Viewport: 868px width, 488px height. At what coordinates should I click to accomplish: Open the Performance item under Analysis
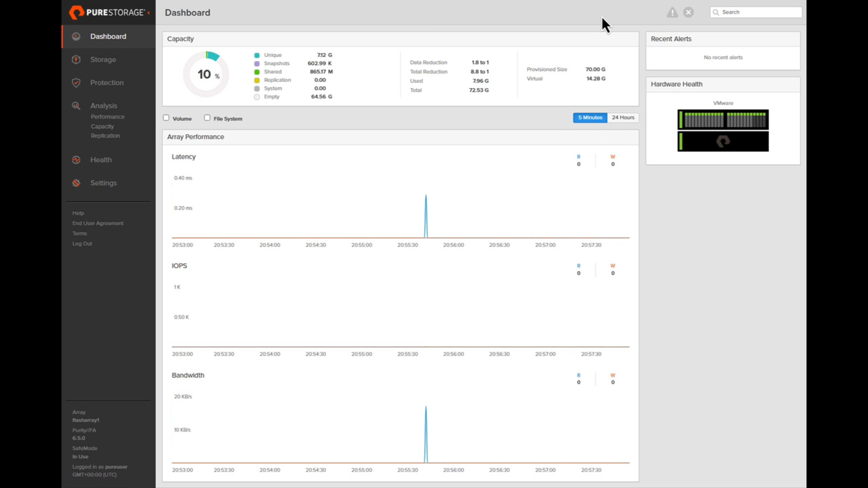pyautogui.click(x=107, y=116)
